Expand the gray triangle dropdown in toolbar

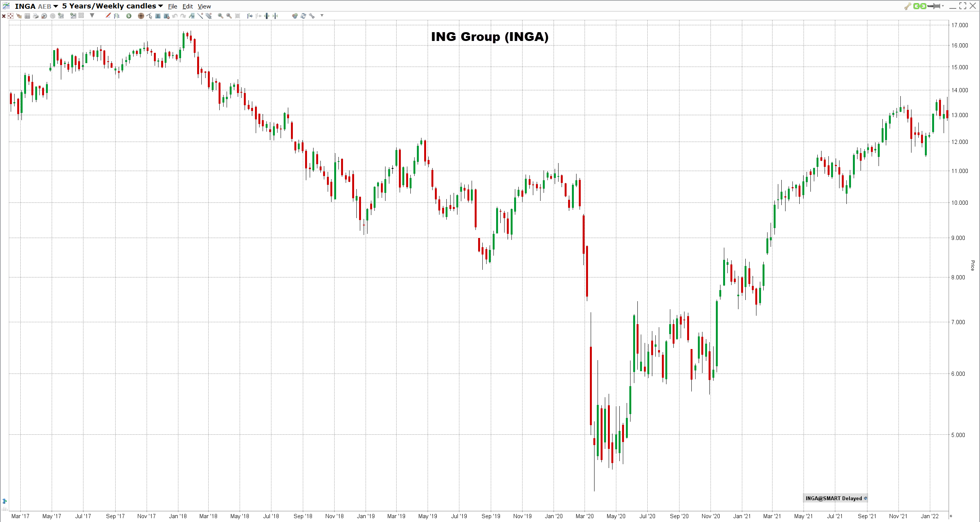[x=92, y=15]
